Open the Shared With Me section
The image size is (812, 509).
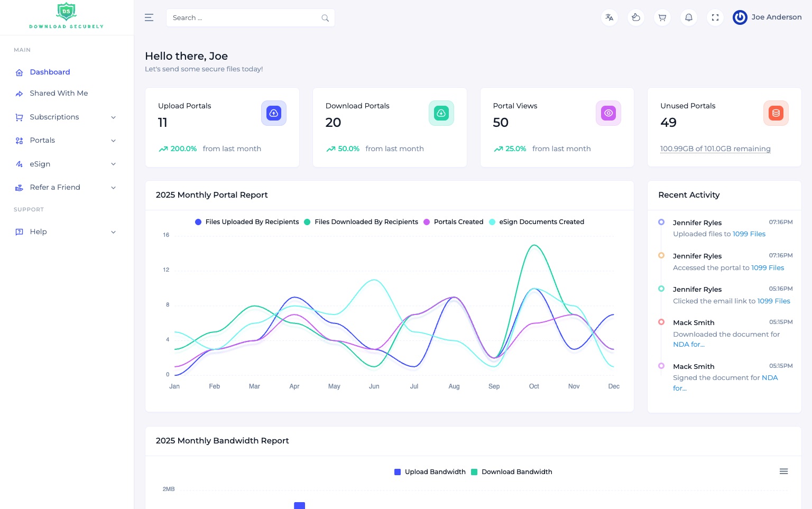click(59, 93)
